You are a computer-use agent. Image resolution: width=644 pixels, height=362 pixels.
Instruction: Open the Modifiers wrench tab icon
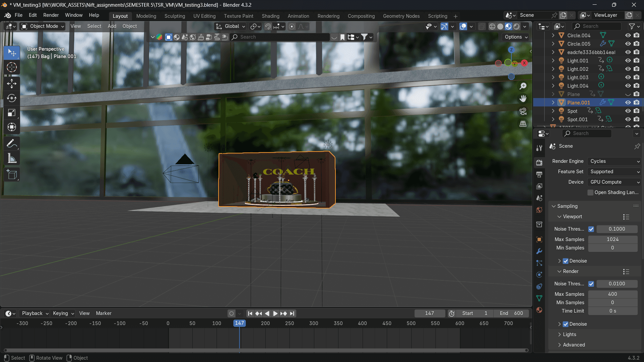click(x=539, y=251)
